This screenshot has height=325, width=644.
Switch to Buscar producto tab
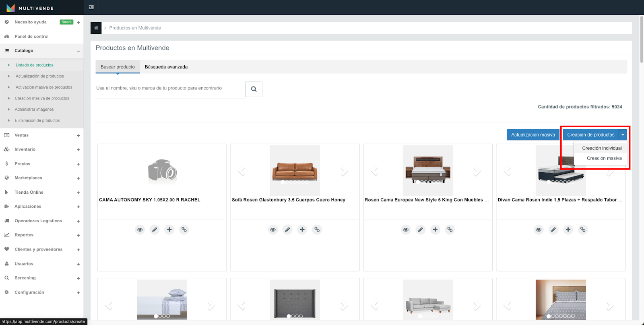tap(118, 67)
